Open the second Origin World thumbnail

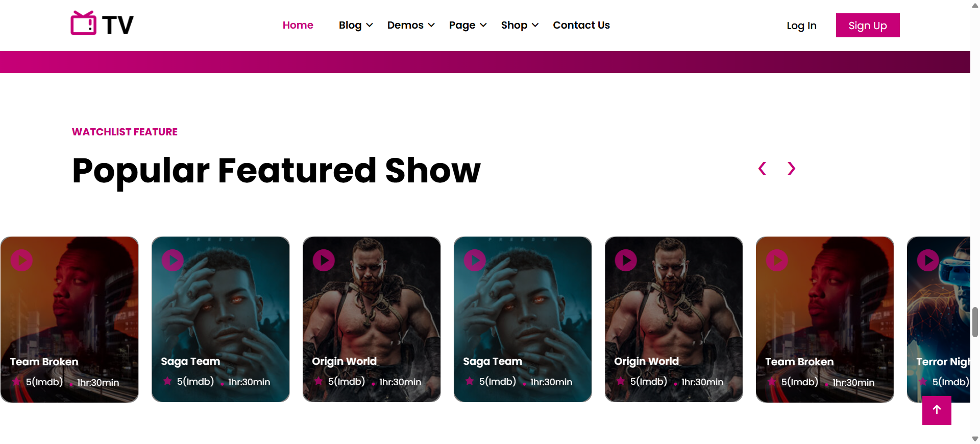click(674, 319)
